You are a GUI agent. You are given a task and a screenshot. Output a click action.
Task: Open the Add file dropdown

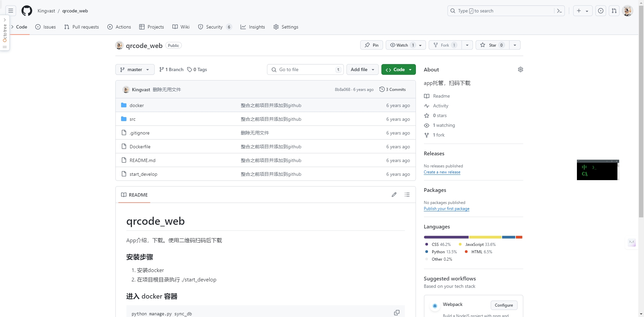363,69
